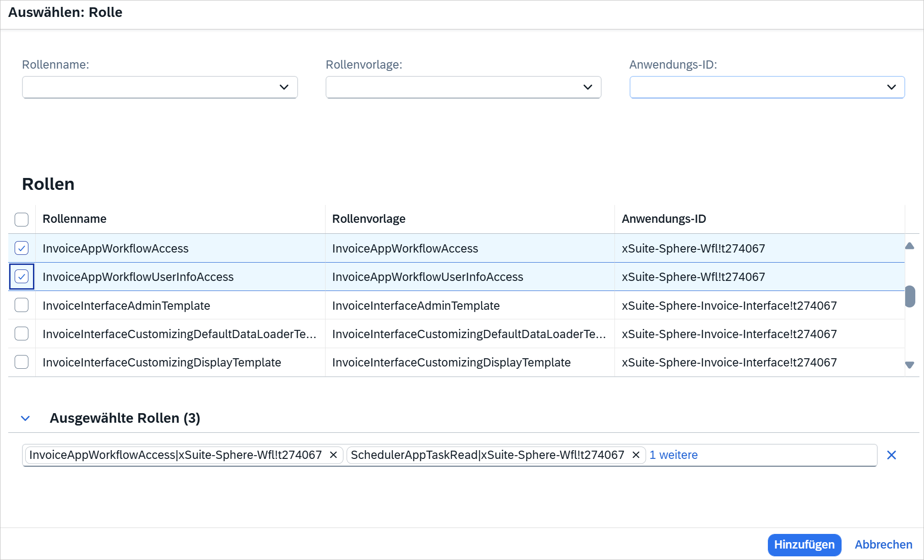Click the Rollenvorlage dropdown arrow icon
The image size is (924, 560).
tap(587, 87)
